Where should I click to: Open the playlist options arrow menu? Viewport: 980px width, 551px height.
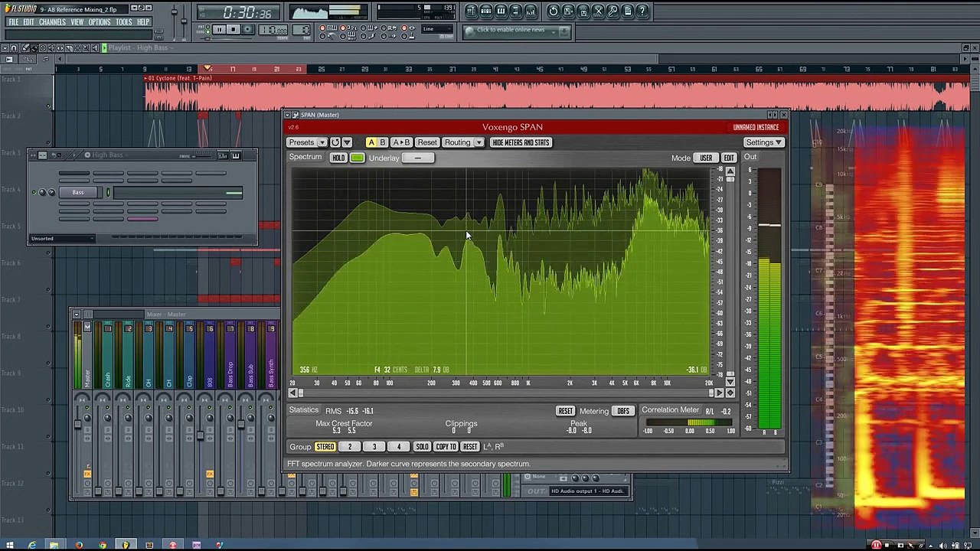pos(5,48)
